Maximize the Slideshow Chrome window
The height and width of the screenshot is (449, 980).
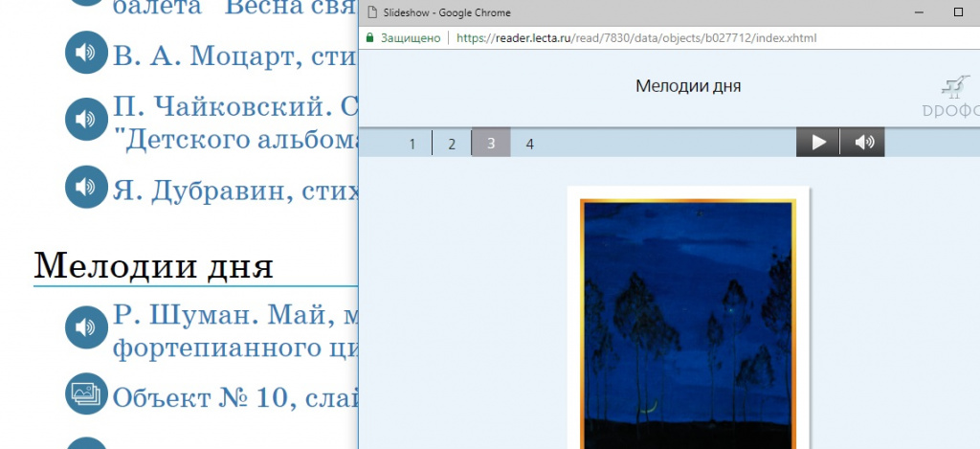click(958, 12)
